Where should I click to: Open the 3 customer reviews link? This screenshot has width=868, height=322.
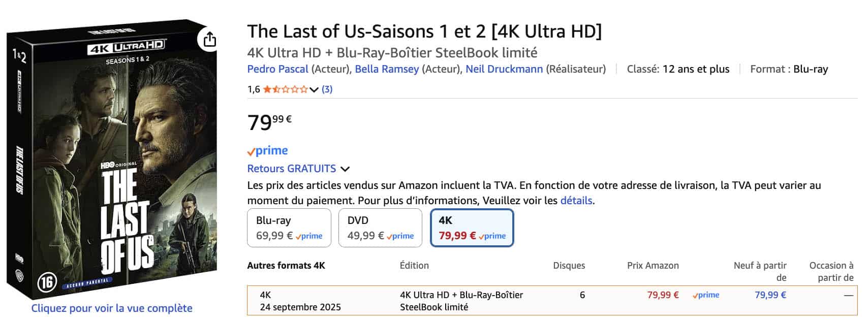(x=327, y=89)
